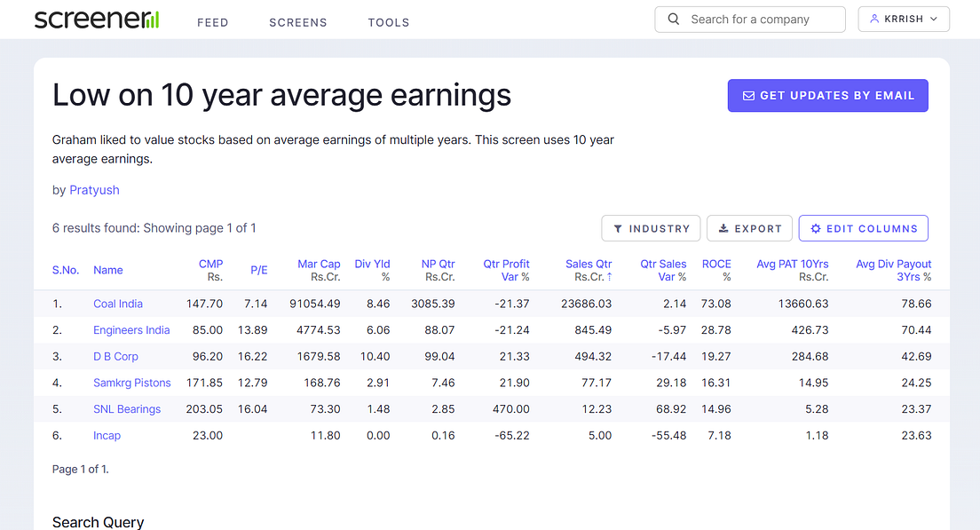
Task: Open the FEED menu
Action: (212, 22)
